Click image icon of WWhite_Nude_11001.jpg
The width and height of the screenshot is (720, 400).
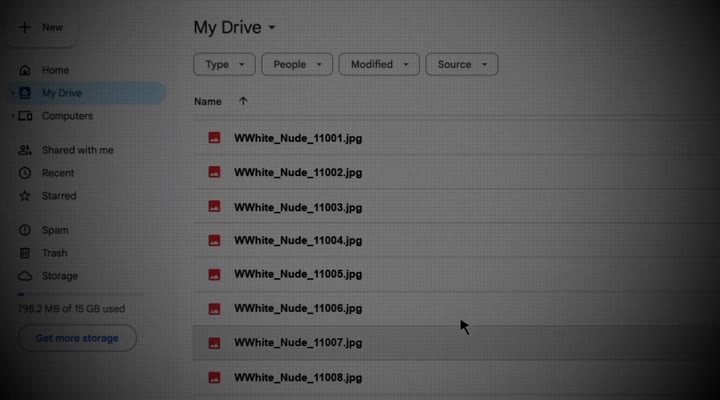(214, 137)
